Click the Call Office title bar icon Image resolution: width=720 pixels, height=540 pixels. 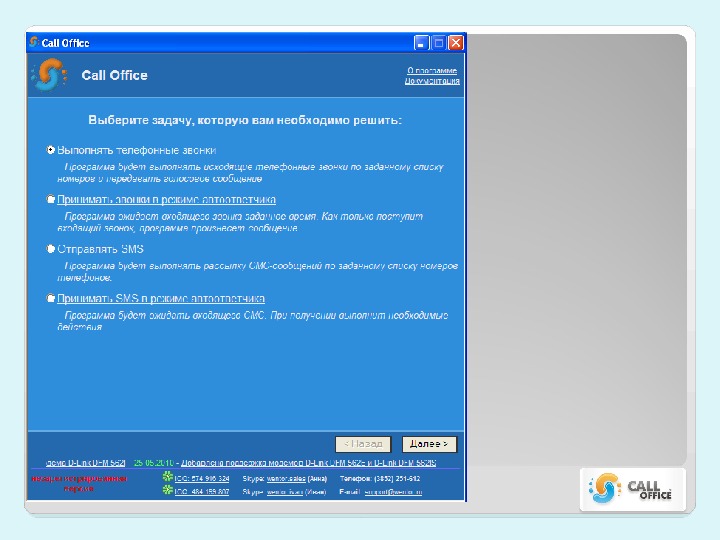[34, 43]
